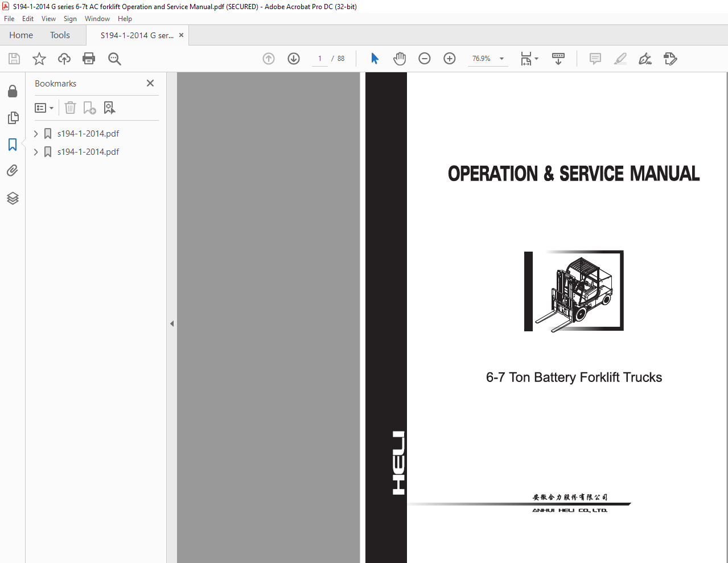Open the Edit menu
The height and width of the screenshot is (563, 728).
pos(28,19)
